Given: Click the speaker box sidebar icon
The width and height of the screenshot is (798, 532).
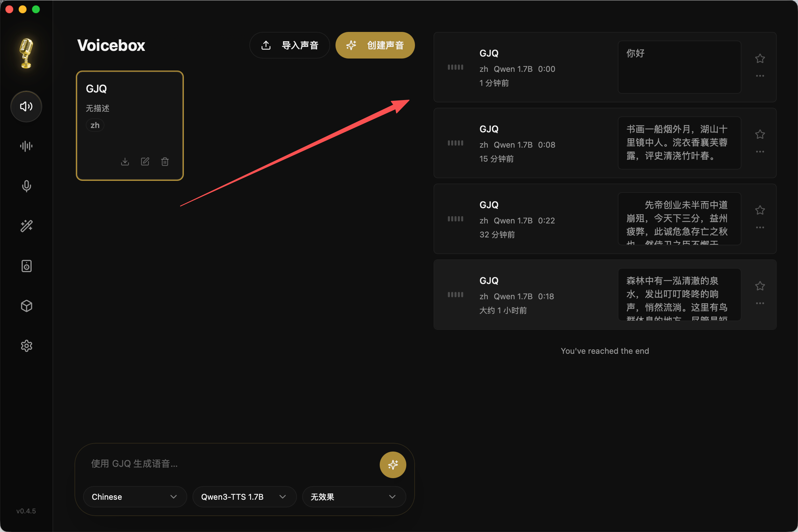Looking at the screenshot, I should 26,266.
